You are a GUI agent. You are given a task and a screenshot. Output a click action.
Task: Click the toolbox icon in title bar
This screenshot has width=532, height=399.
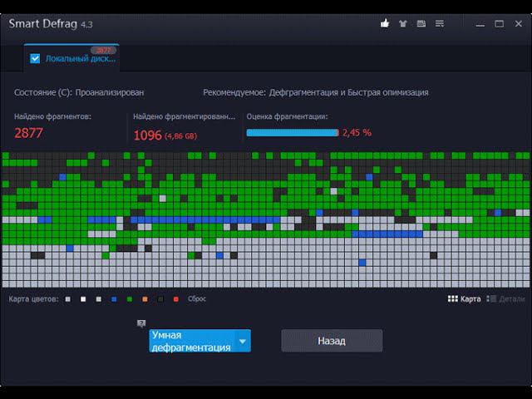[421, 23]
